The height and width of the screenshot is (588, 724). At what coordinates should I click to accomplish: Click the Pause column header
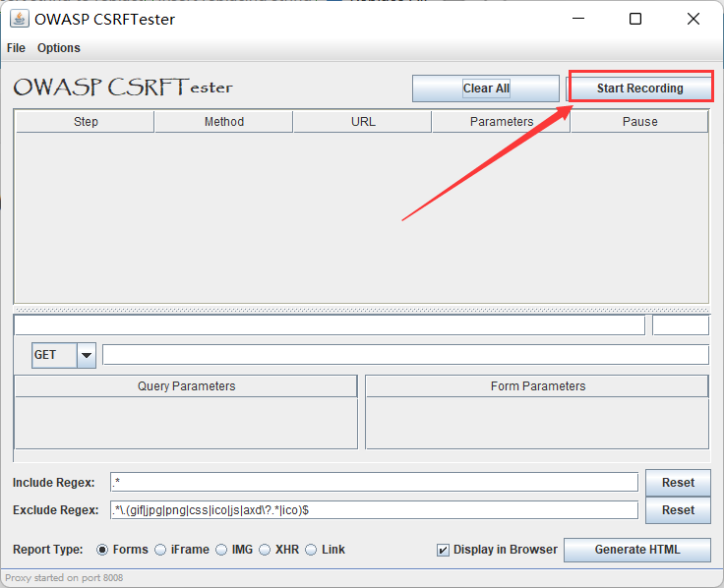[x=639, y=122]
